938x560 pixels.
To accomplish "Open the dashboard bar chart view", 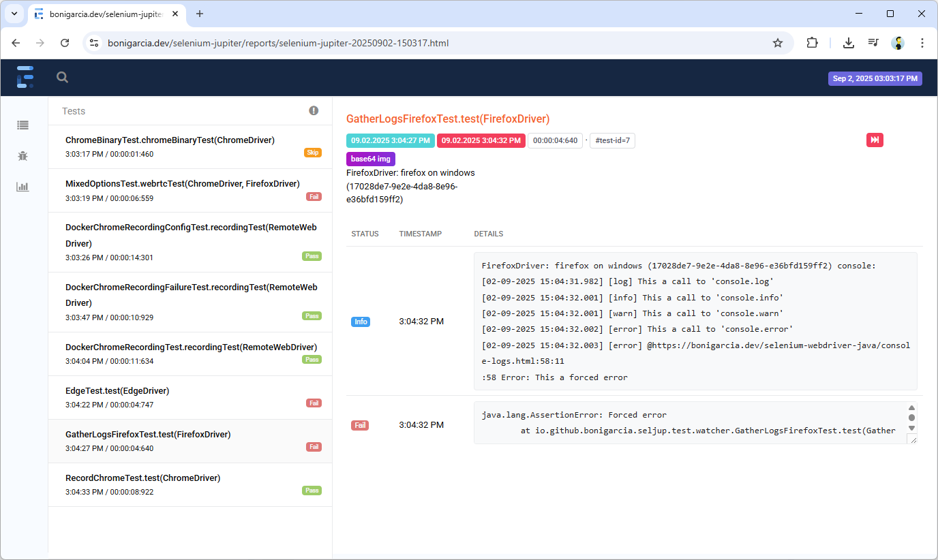I will 23,187.
